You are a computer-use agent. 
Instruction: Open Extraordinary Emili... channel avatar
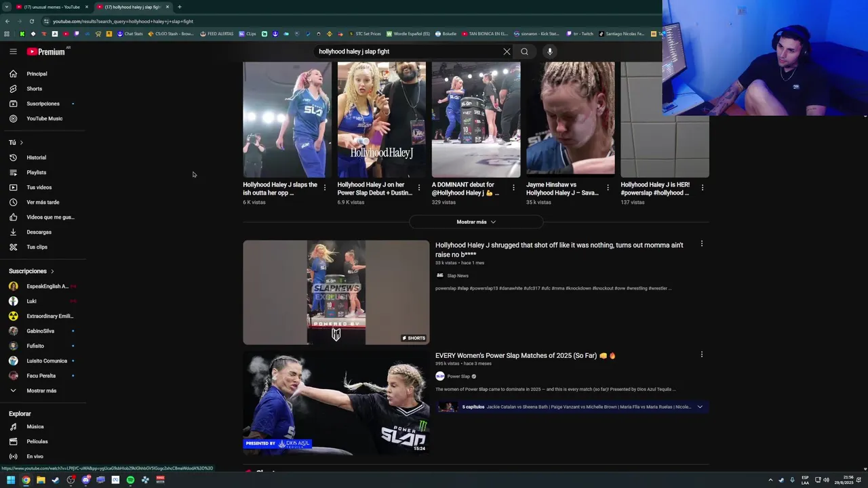[13, 316]
